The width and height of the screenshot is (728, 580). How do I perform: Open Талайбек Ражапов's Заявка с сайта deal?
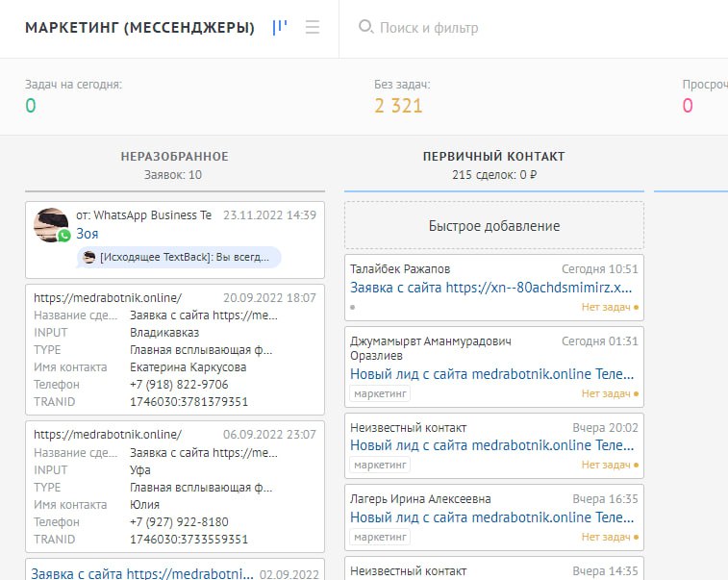[x=490, y=288]
